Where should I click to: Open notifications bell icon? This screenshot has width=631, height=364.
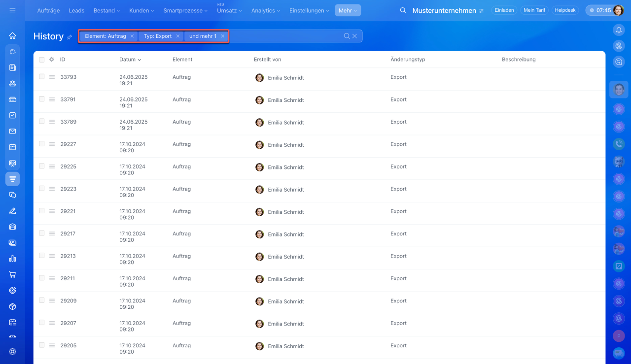coord(619,30)
